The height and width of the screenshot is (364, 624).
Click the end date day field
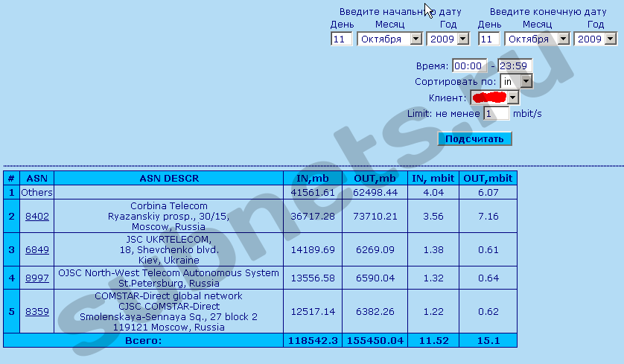click(488, 39)
